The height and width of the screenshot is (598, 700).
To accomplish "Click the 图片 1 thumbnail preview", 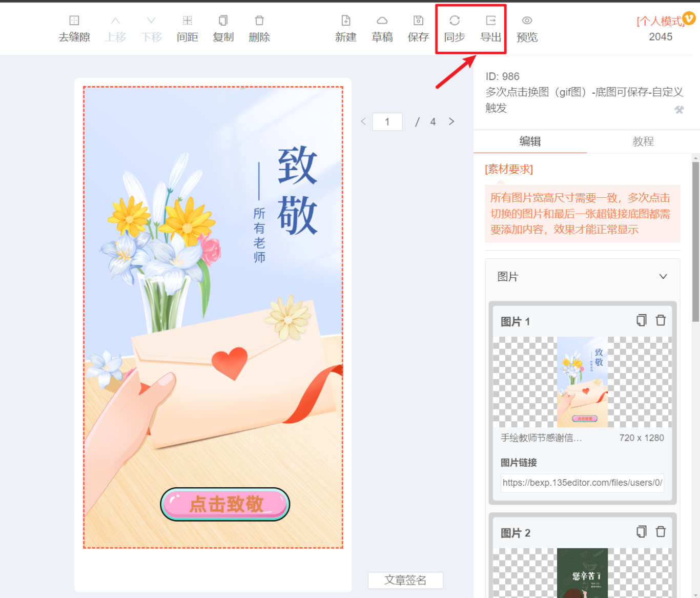I will coord(582,382).
